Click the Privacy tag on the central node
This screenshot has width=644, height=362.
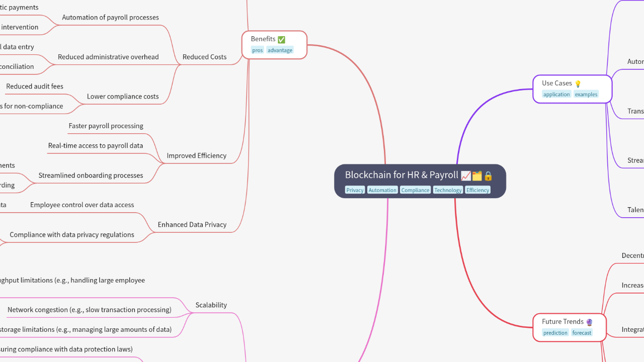coord(355,190)
